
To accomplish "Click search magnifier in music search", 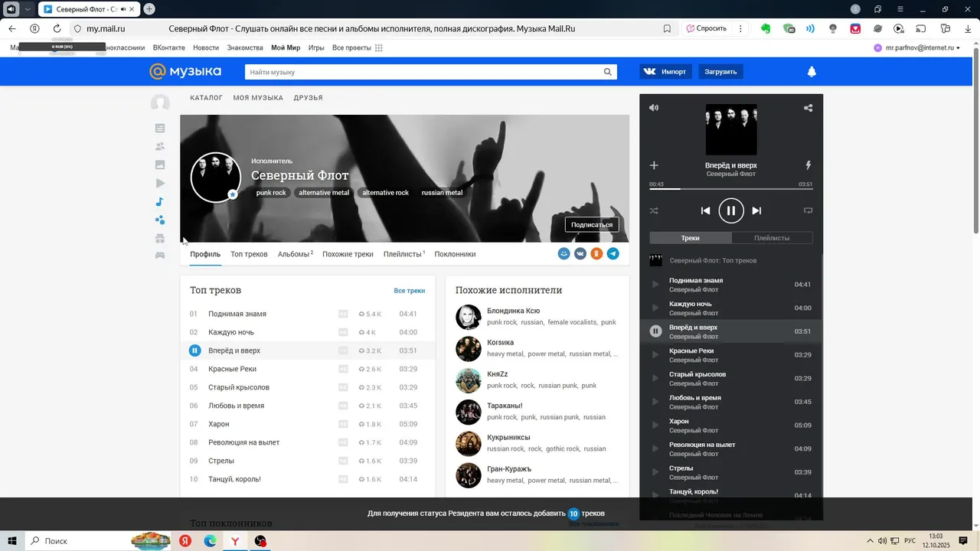I will [608, 72].
